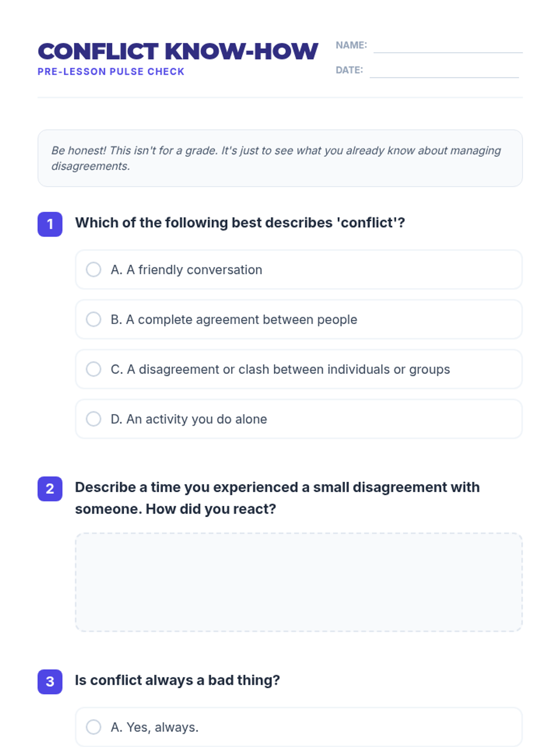Click option text 'A. A friendly conversation'
The width and height of the screenshot is (560, 747).
[x=186, y=270]
